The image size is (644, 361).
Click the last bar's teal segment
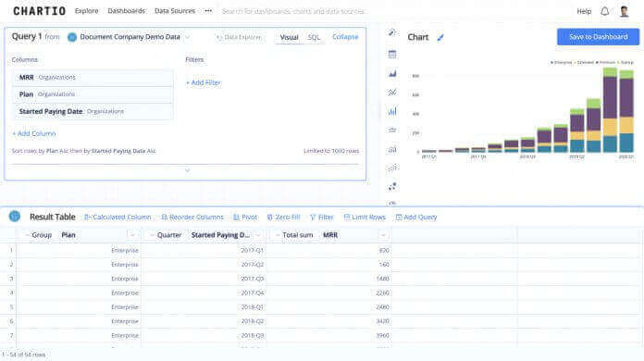(x=626, y=143)
